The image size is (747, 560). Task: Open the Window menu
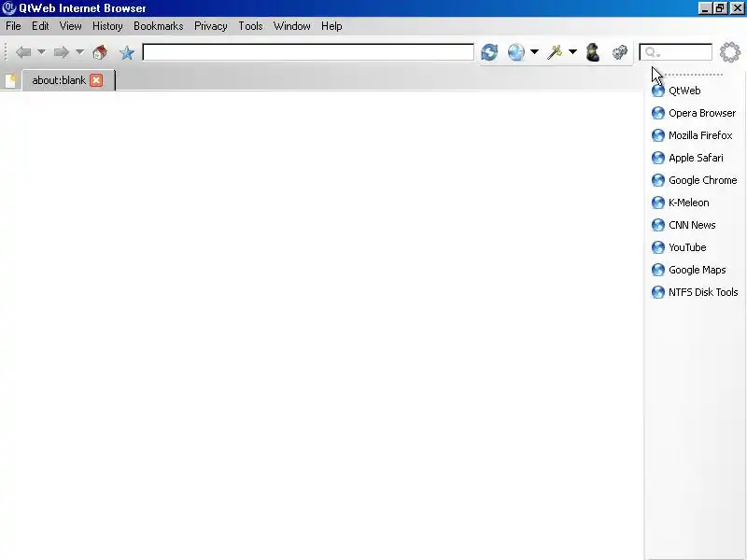pyautogui.click(x=292, y=26)
